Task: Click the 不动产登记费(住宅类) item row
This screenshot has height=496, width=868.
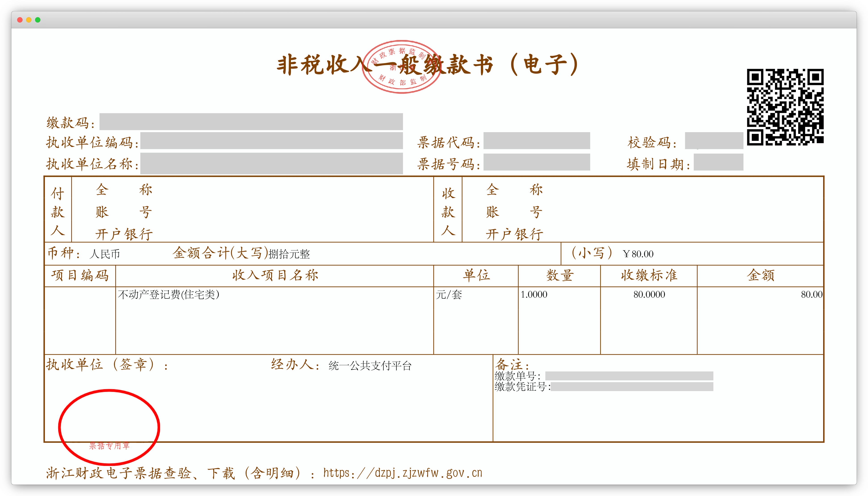Action: 168,294
